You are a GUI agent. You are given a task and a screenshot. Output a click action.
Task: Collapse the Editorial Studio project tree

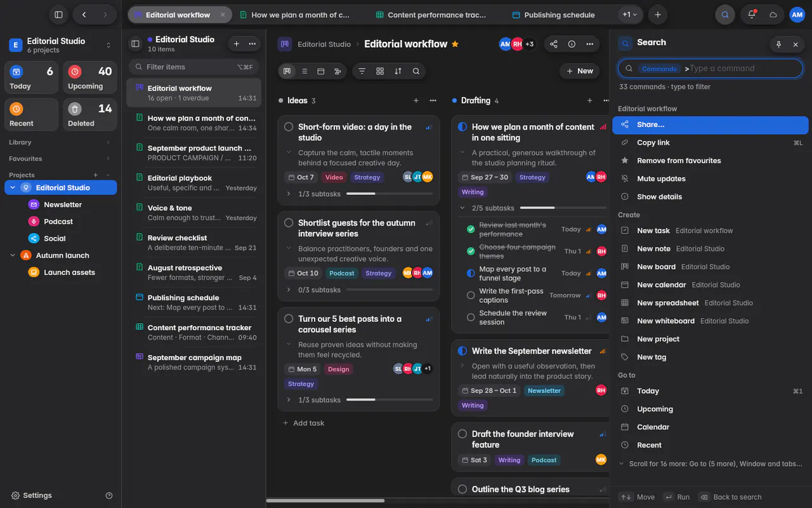click(x=13, y=187)
